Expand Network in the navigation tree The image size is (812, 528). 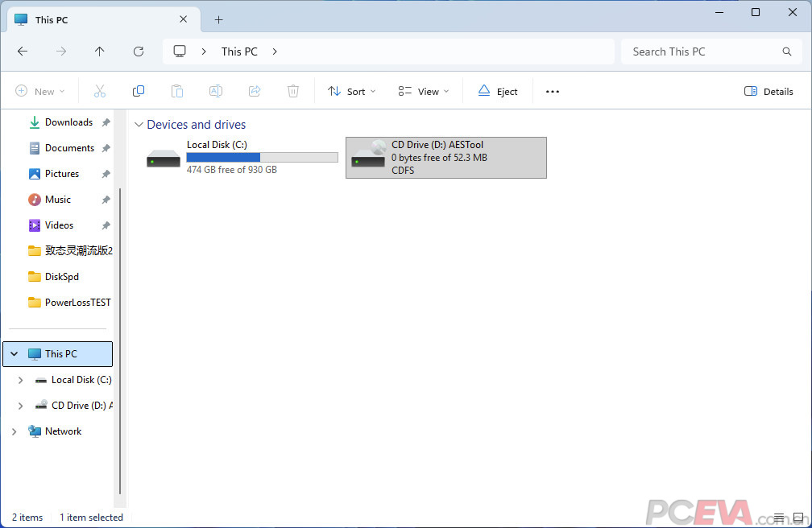tap(14, 431)
